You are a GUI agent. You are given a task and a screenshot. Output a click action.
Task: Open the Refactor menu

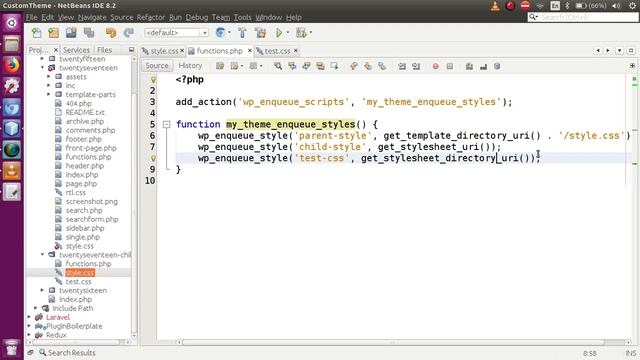(x=151, y=17)
